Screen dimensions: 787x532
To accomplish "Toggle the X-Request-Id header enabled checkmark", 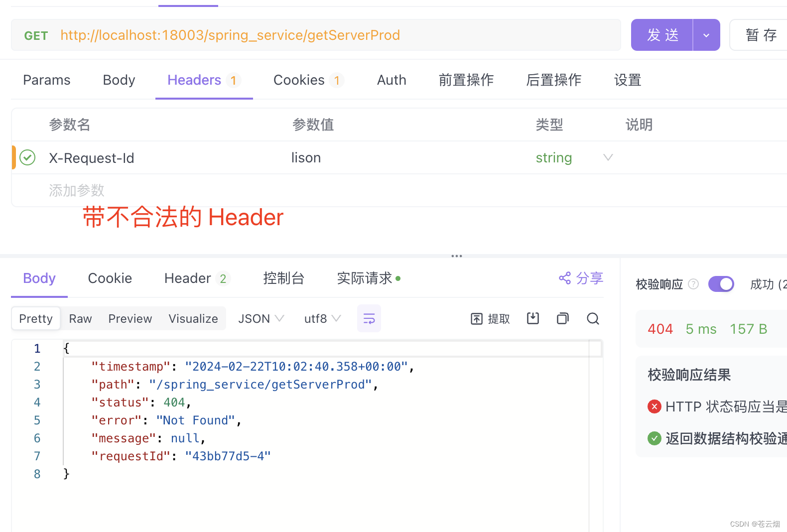I will (27, 157).
